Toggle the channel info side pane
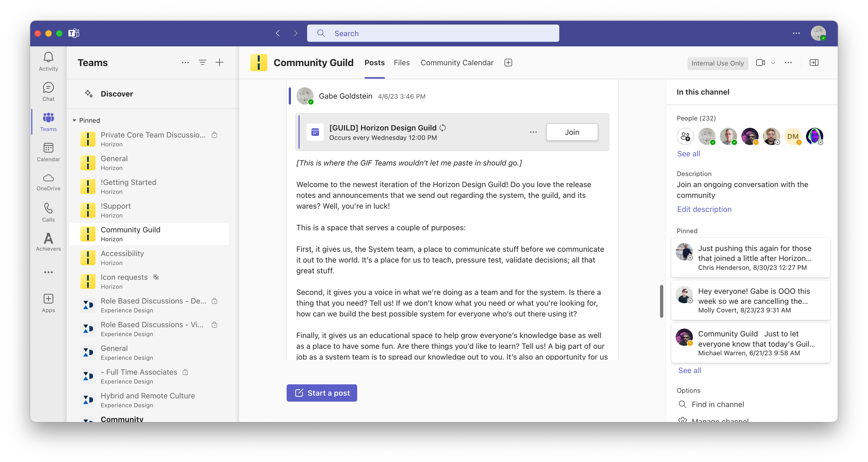This screenshot has height=462, width=868. tap(814, 63)
